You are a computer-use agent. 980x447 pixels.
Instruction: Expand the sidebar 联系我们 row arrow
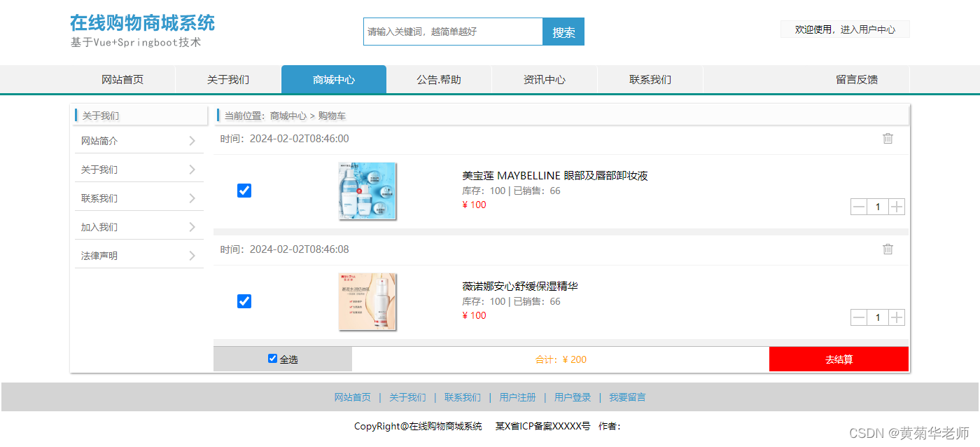192,198
